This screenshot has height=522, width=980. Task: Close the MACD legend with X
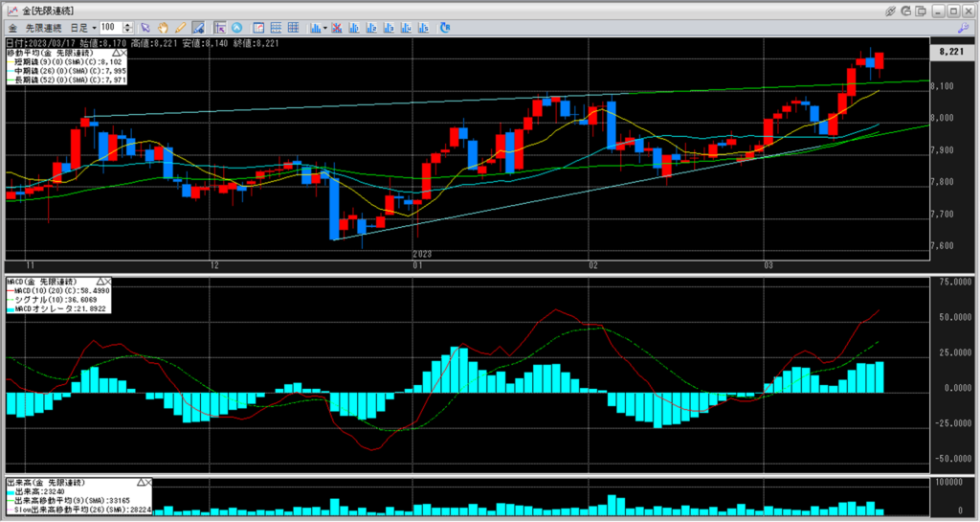(107, 282)
